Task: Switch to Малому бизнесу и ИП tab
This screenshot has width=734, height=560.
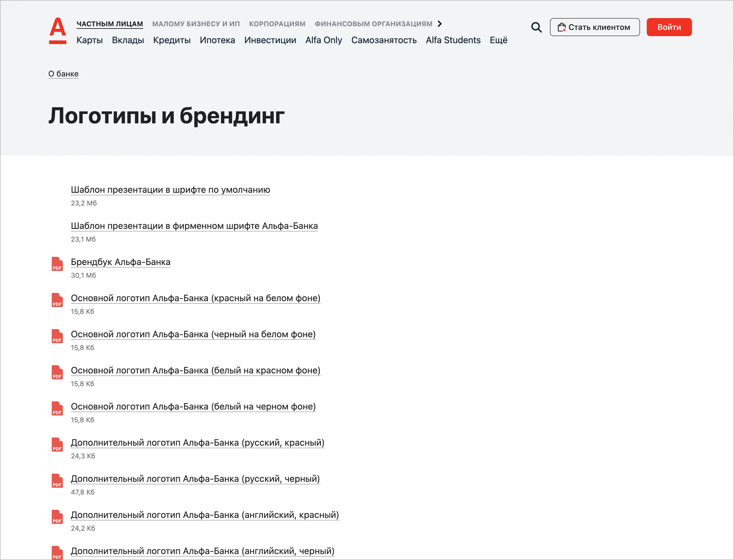Action: [196, 24]
